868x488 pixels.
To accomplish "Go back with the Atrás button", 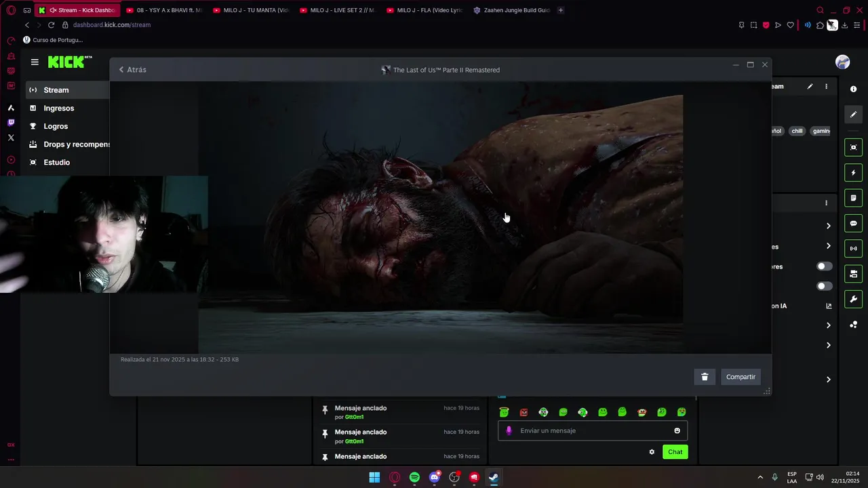I will tap(132, 70).
